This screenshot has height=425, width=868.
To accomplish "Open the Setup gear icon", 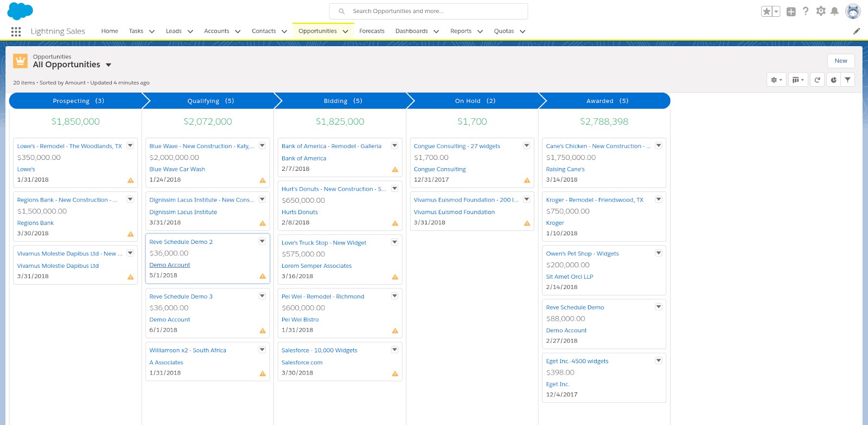I will pos(821,11).
